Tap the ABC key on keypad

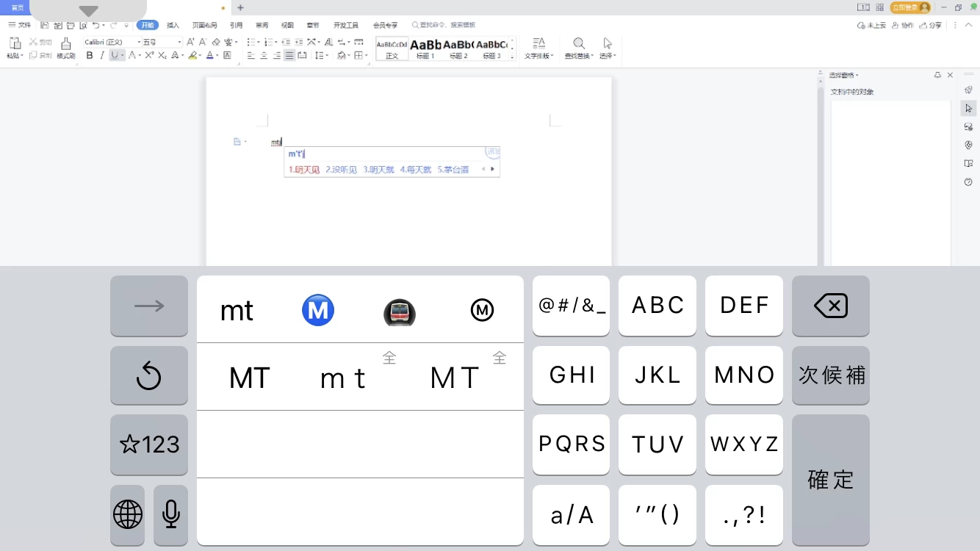tap(657, 306)
